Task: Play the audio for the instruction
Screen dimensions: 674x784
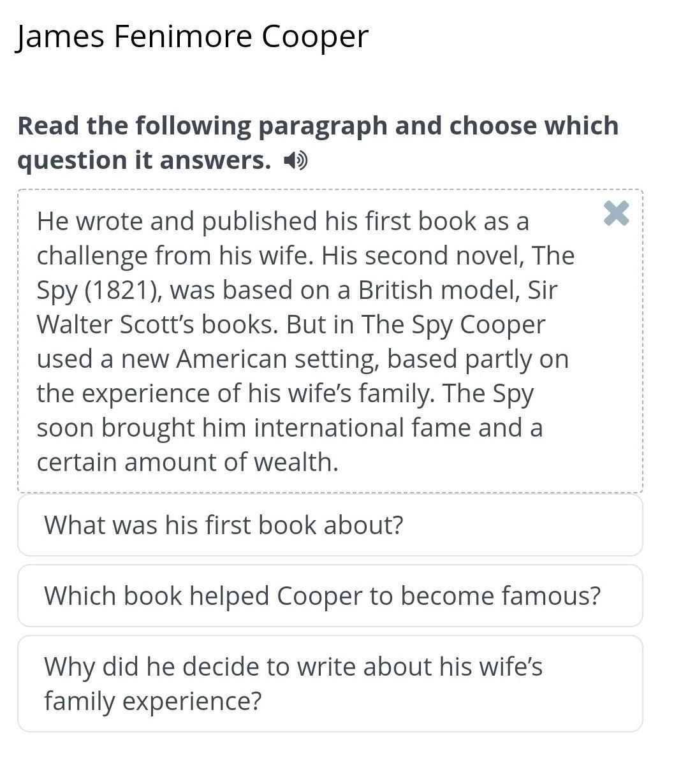Action: click(x=295, y=161)
